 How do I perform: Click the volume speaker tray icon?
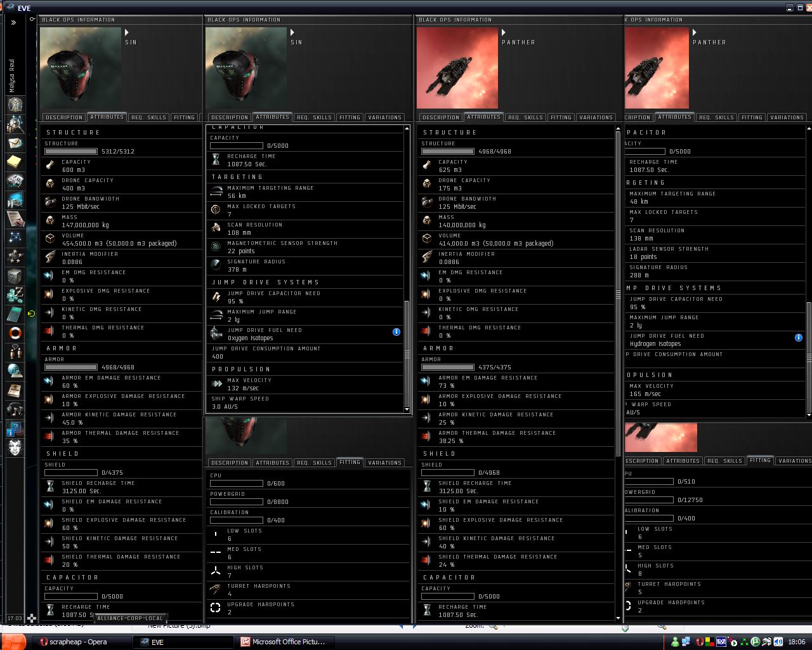(778, 642)
